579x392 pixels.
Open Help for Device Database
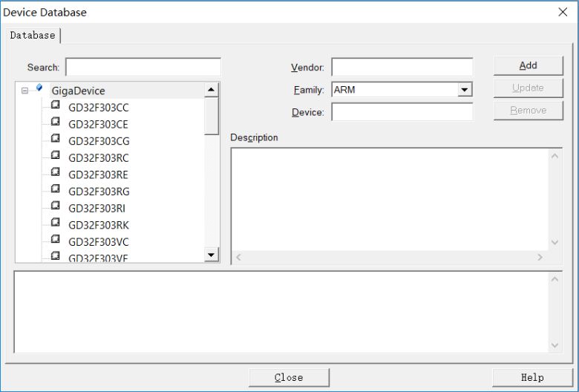click(532, 378)
